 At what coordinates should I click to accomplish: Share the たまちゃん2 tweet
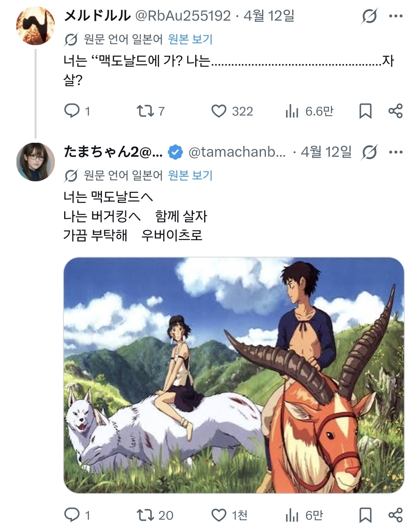click(395, 515)
